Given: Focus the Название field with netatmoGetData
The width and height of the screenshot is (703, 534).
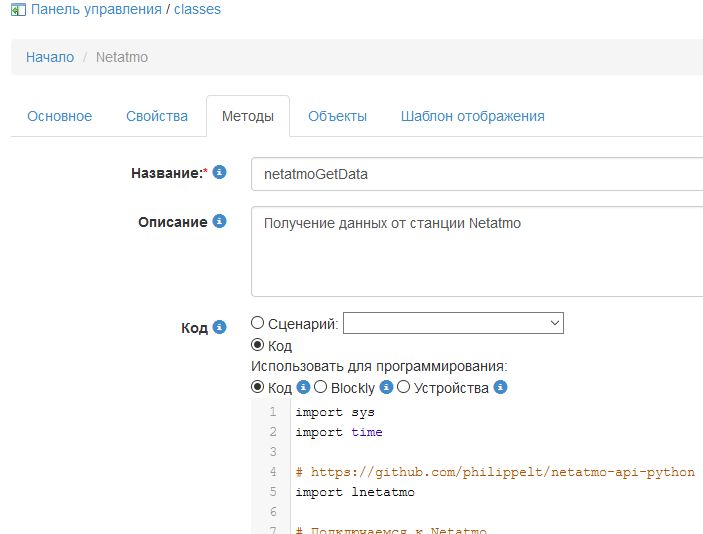Looking at the screenshot, I should 477,174.
